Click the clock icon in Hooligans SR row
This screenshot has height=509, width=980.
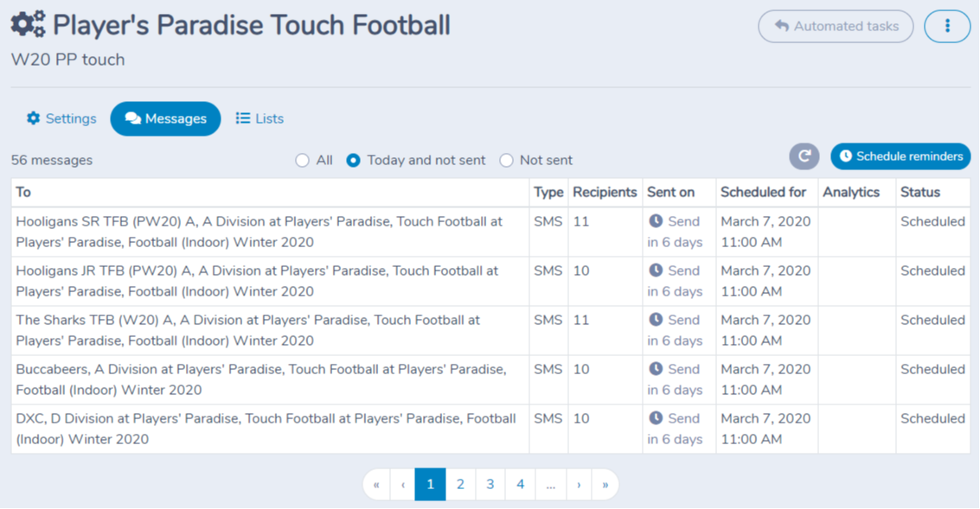pos(656,221)
